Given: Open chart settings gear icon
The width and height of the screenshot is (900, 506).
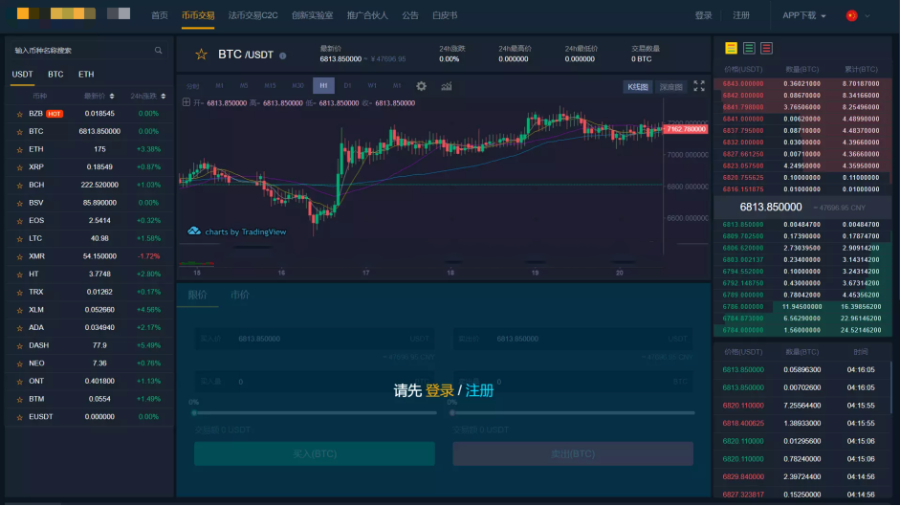Looking at the screenshot, I should pyautogui.click(x=421, y=86).
